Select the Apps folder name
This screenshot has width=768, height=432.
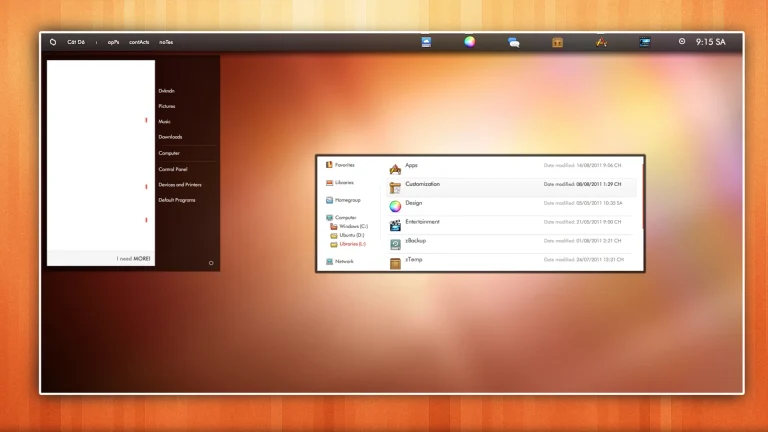411,166
